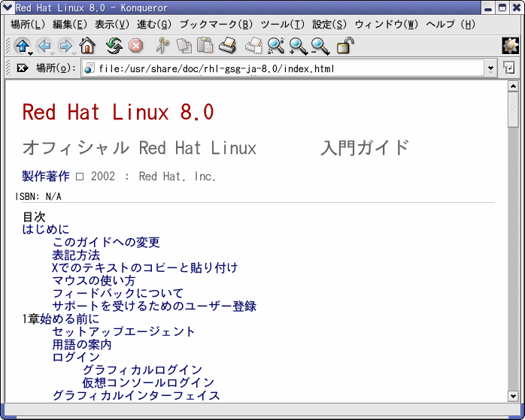
Task: Open the Forward button history dropdown arrow
Action: point(74,54)
